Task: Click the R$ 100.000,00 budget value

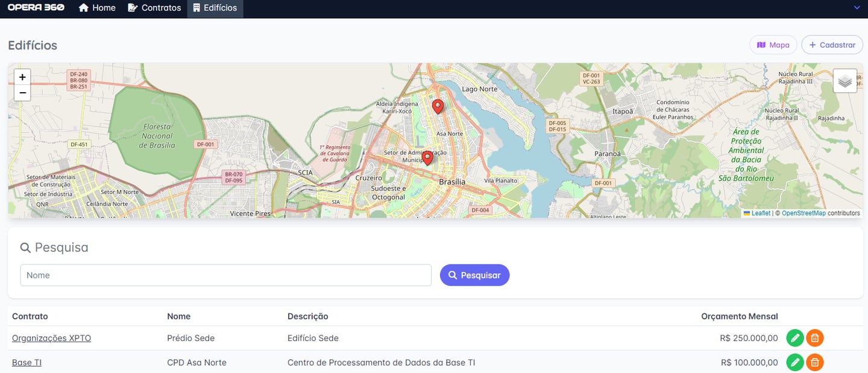Action: coord(749,362)
